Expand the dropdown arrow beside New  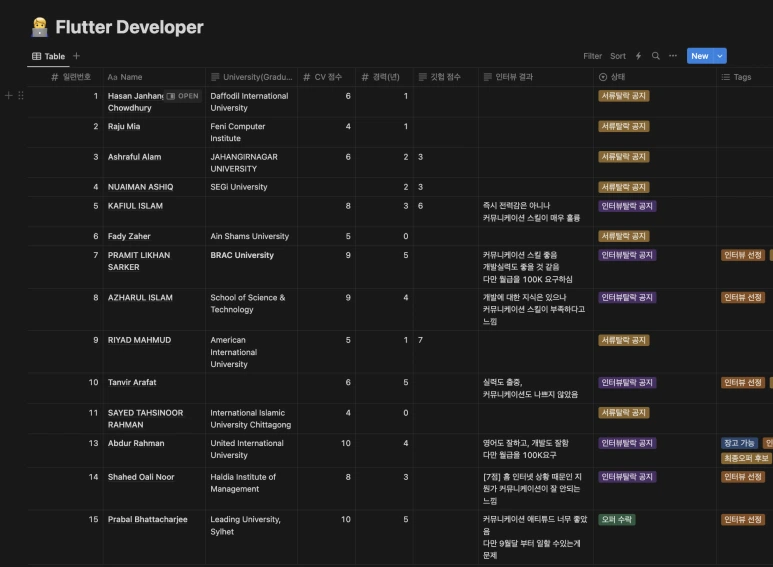click(720, 56)
